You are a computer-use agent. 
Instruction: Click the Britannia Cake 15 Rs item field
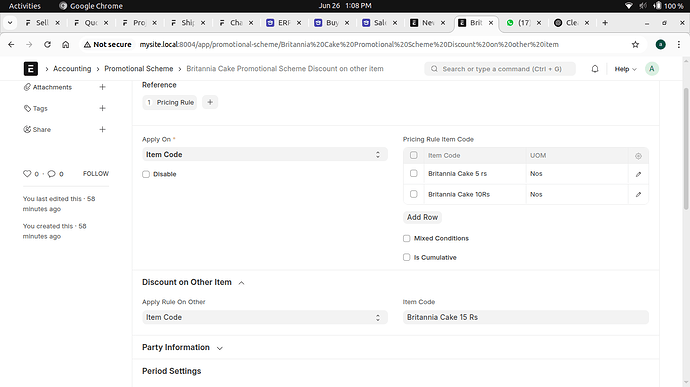coord(525,317)
